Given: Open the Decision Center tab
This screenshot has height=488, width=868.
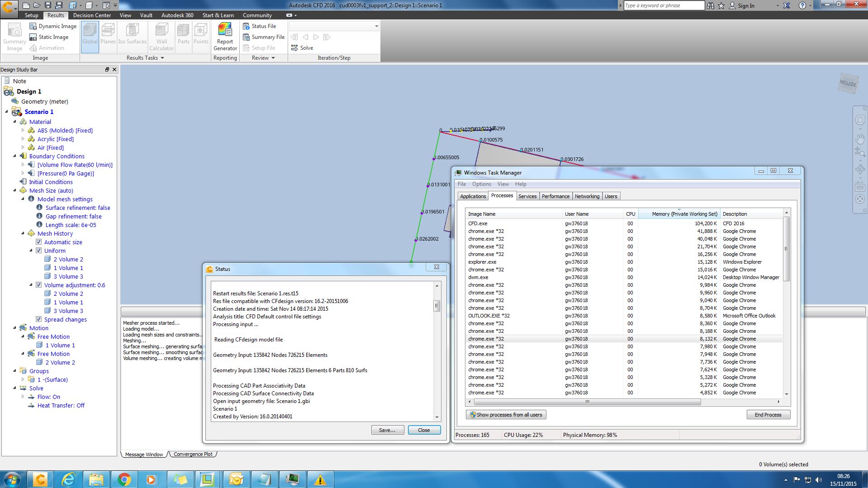Looking at the screenshot, I should 92,15.
